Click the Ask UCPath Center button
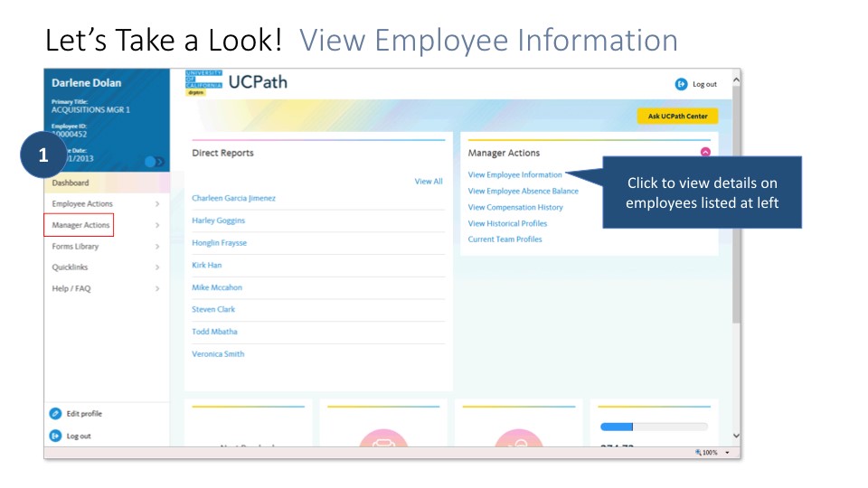This screenshot has height=488, width=868. tap(677, 117)
